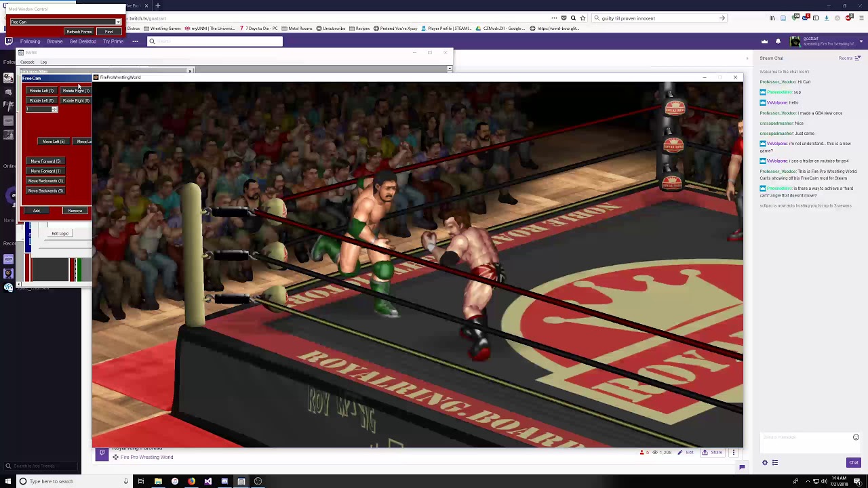The width and height of the screenshot is (868, 488).
Task: Open the Log menu in PWGR window
Action: click(43, 62)
